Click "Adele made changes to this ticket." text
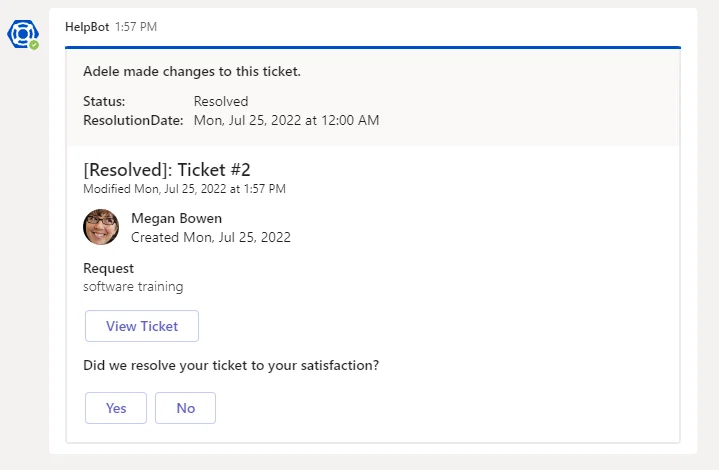The image size is (719, 470). coord(192,72)
